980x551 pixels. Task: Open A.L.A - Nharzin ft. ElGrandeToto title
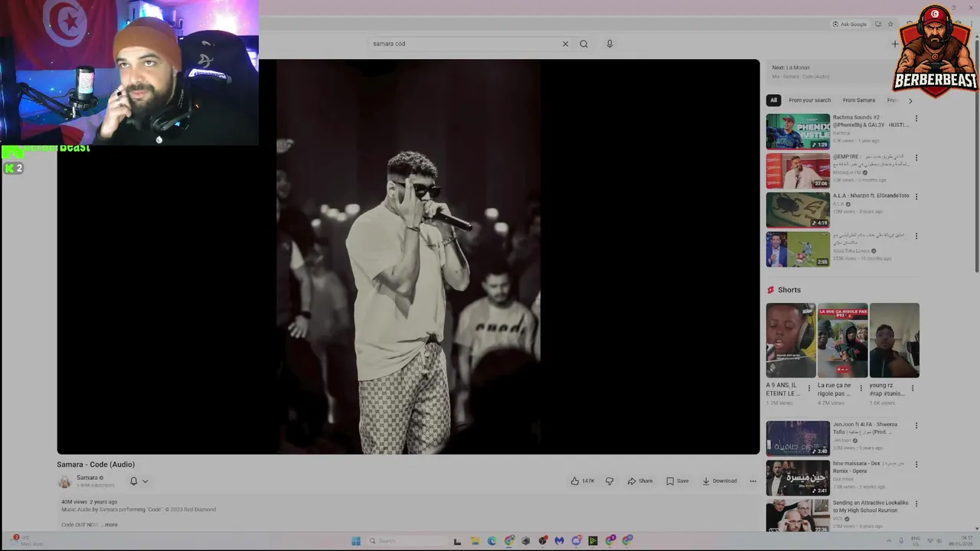pyautogui.click(x=871, y=196)
